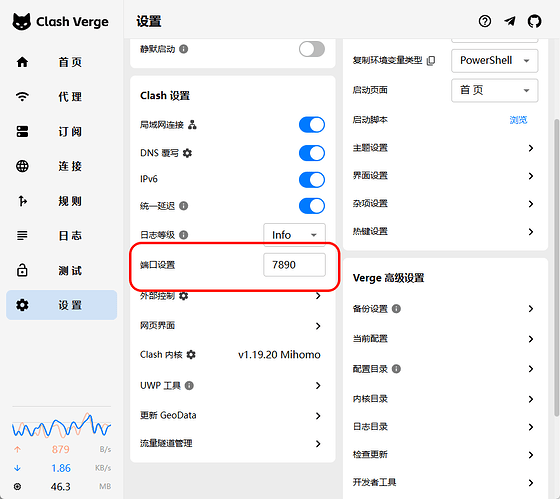Open the GitHub icon in header
The image size is (560, 499).
click(534, 21)
